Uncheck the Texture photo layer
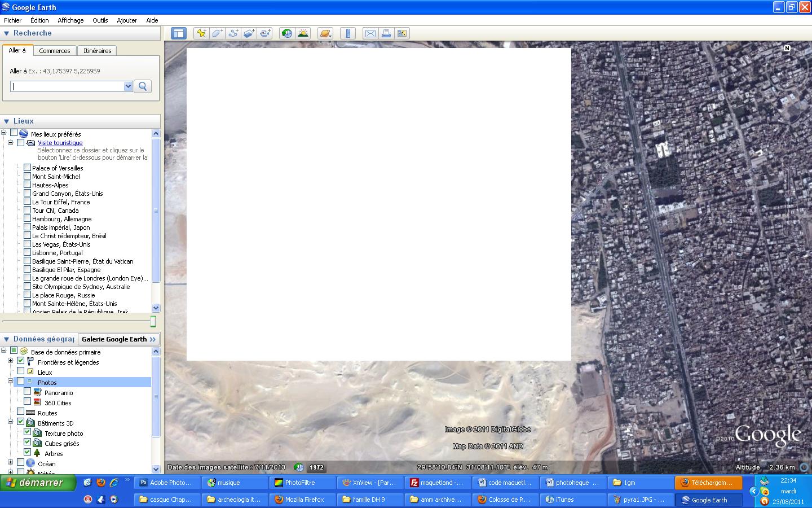Screen dimensions: 812x508 coord(27,432)
